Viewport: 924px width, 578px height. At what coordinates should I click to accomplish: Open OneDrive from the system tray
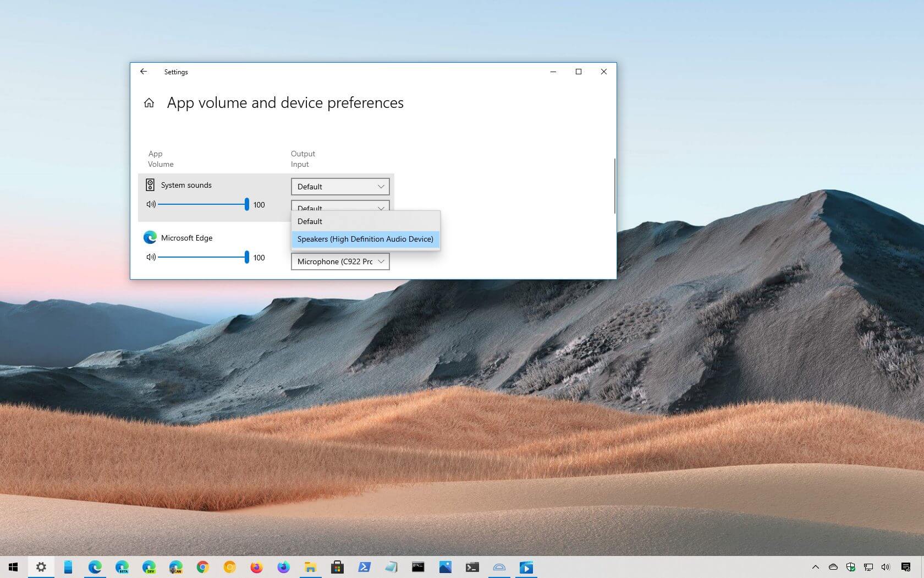point(833,567)
